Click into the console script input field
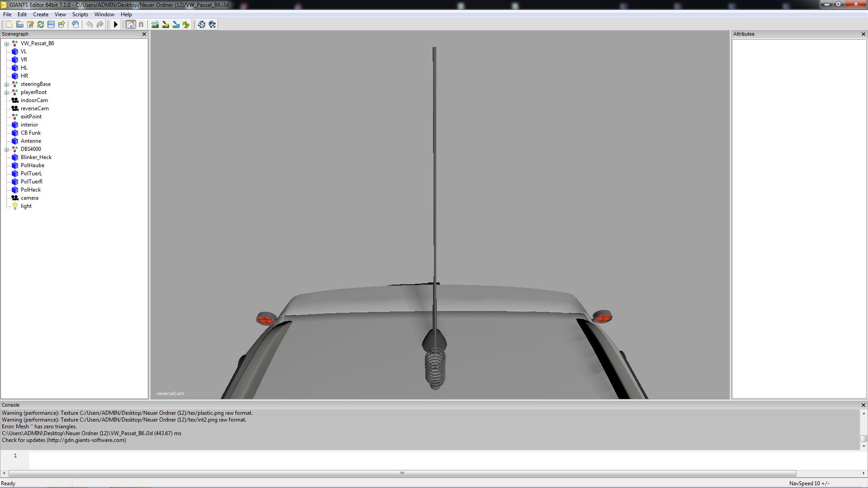 pos(407,459)
